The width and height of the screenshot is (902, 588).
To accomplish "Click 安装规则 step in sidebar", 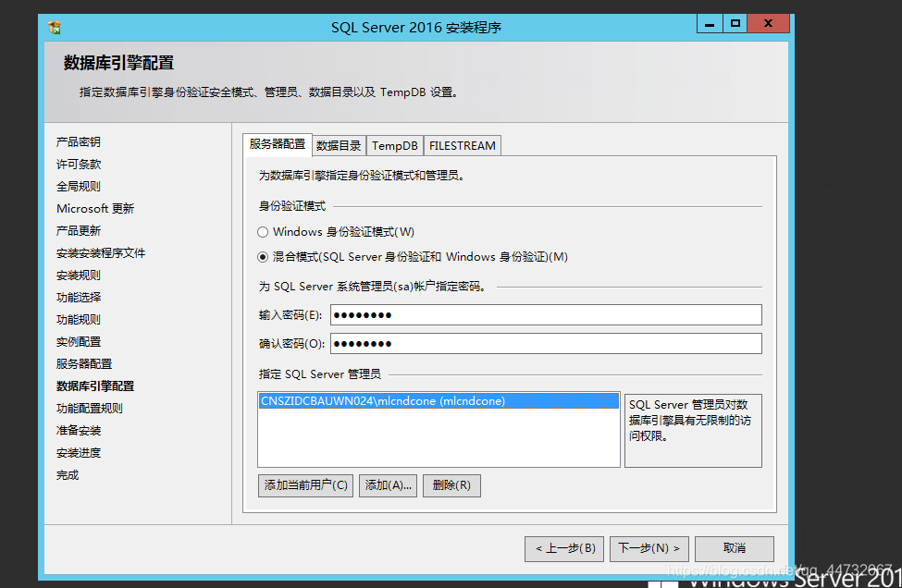I will pyautogui.click(x=79, y=276).
